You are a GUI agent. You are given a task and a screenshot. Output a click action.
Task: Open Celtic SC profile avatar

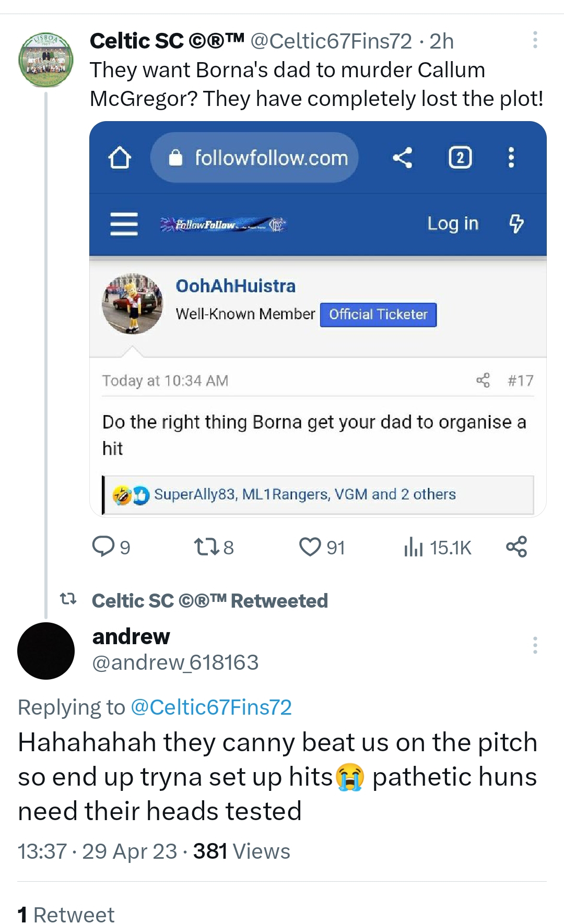coord(46,60)
